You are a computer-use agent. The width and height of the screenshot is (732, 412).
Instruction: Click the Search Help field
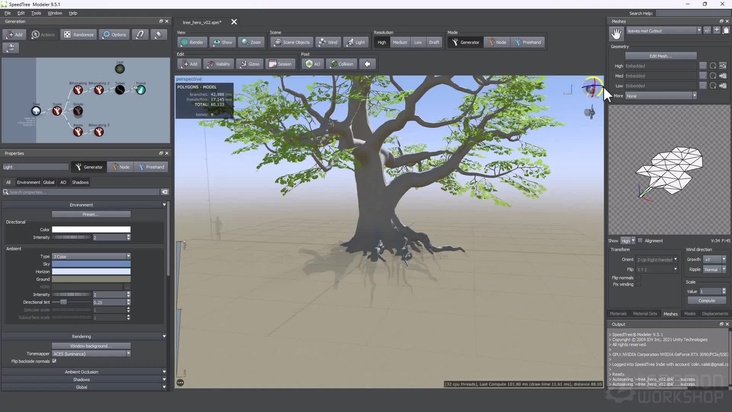click(x=693, y=13)
